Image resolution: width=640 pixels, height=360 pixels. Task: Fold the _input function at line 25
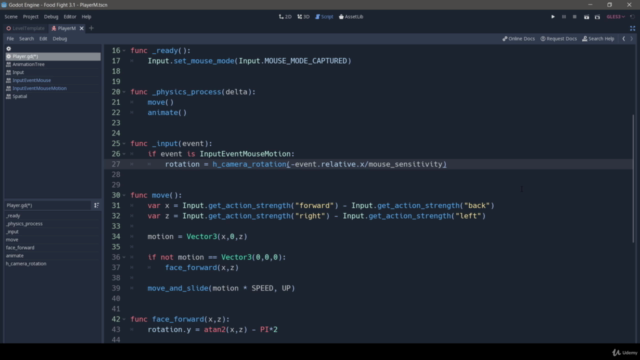click(x=124, y=144)
